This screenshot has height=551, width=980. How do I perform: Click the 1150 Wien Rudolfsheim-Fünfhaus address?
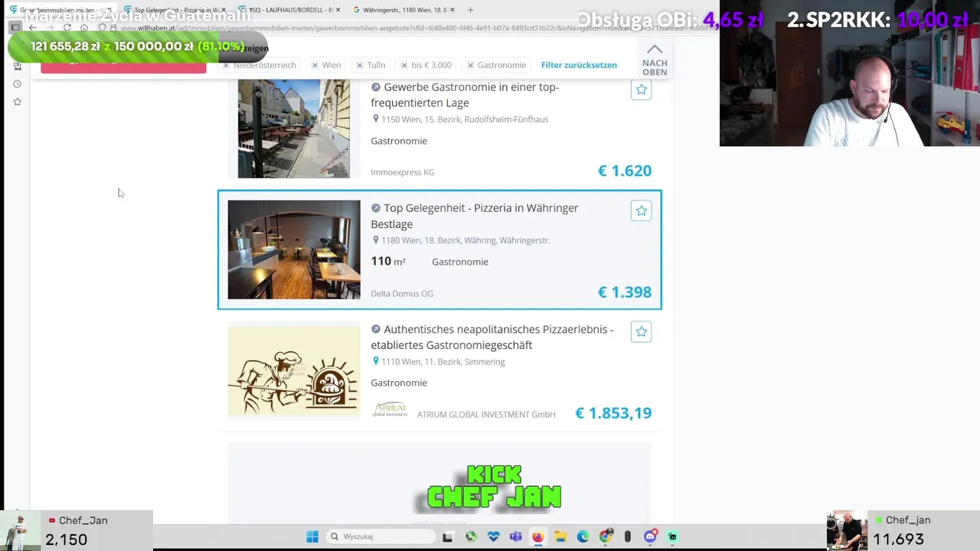(x=465, y=119)
